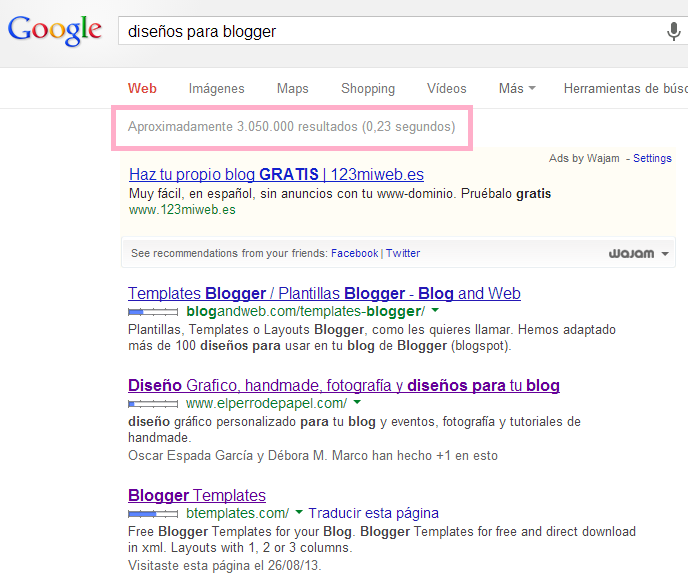Click blogandweb.com/templates-blogger/ URL text
This screenshot has height=581, width=688.
click(306, 311)
